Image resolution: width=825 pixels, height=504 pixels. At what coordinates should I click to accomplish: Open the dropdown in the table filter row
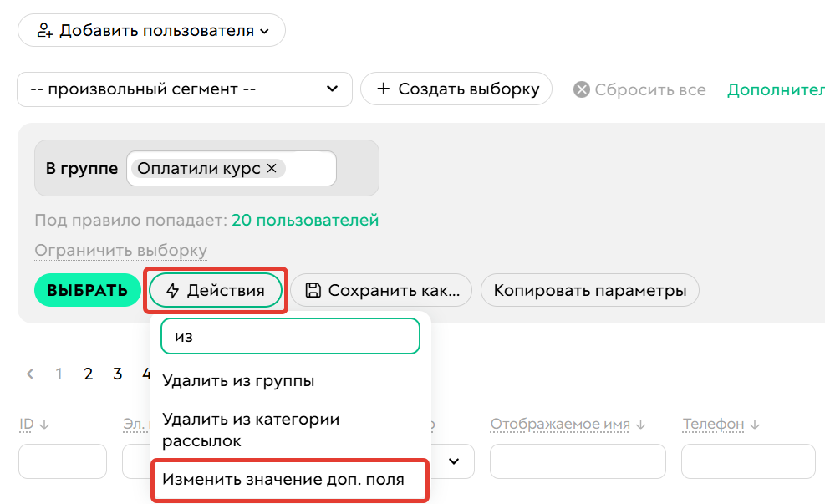pyautogui.click(x=453, y=461)
